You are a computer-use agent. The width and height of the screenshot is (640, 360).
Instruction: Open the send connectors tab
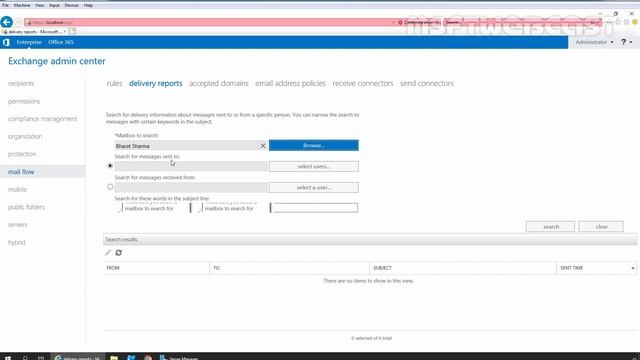[427, 83]
